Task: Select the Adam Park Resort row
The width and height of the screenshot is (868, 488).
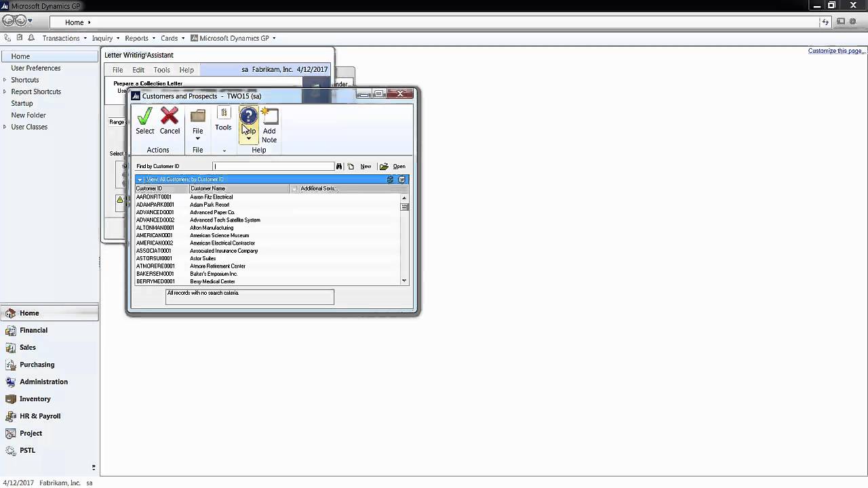Action: click(x=268, y=205)
